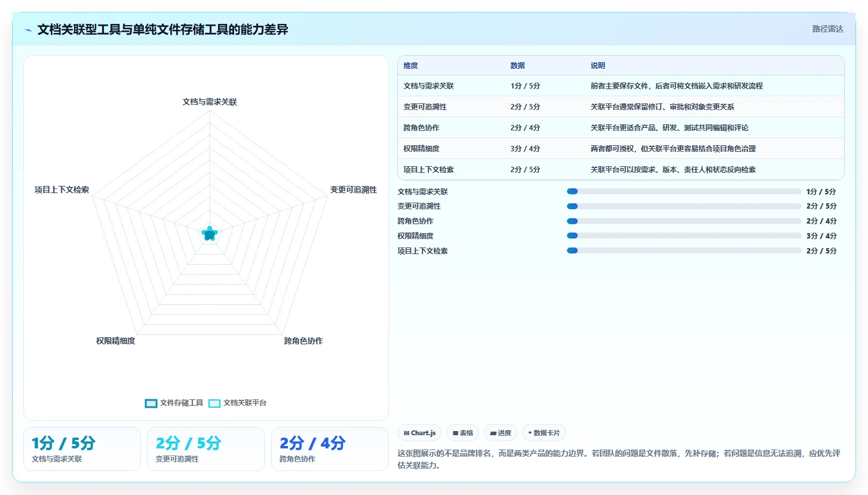This screenshot has height=495, width=868.
Task: Click radar axis label 权限精细度
Action: coord(116,341)
